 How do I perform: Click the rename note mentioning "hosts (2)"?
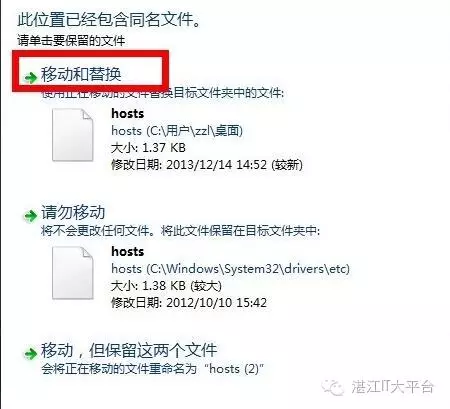click(x=153, y=369)
